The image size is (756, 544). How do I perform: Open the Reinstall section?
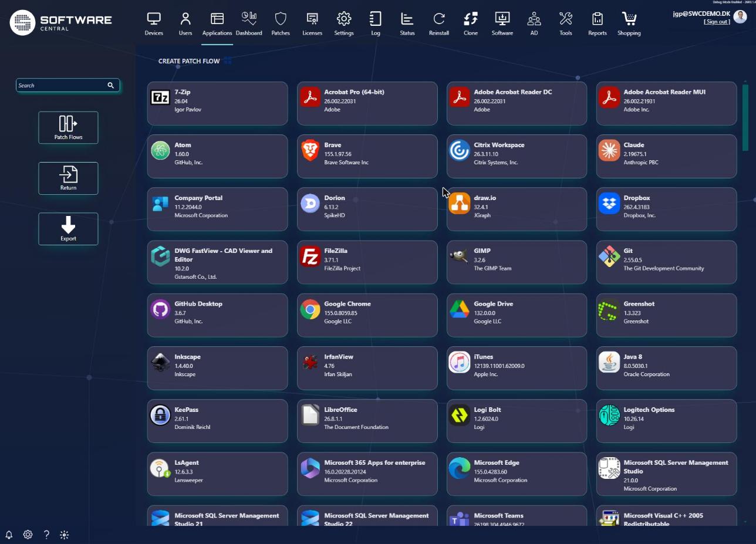pyautogui.click(x=439, y=24)
